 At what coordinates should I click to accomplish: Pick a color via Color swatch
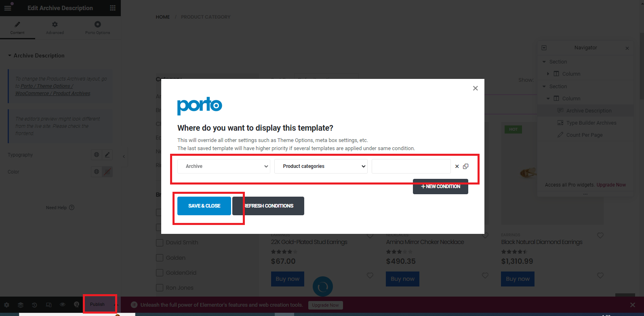(x=107, y=172)
